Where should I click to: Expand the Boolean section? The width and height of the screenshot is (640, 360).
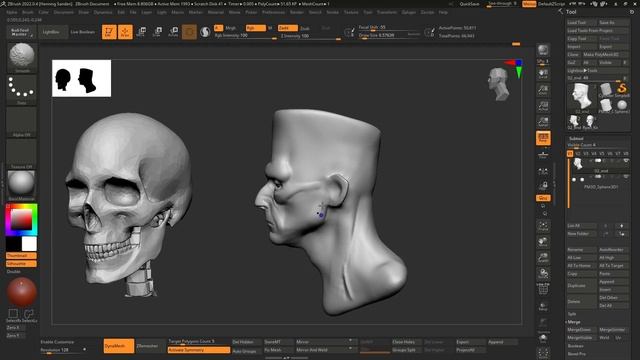pyautogui.click(x=576, y=346)
